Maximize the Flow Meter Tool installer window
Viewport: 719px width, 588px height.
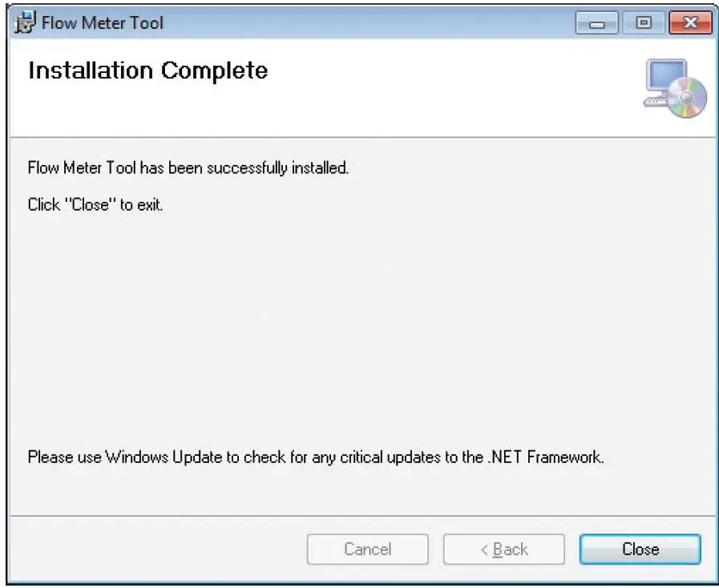[644, 22]
